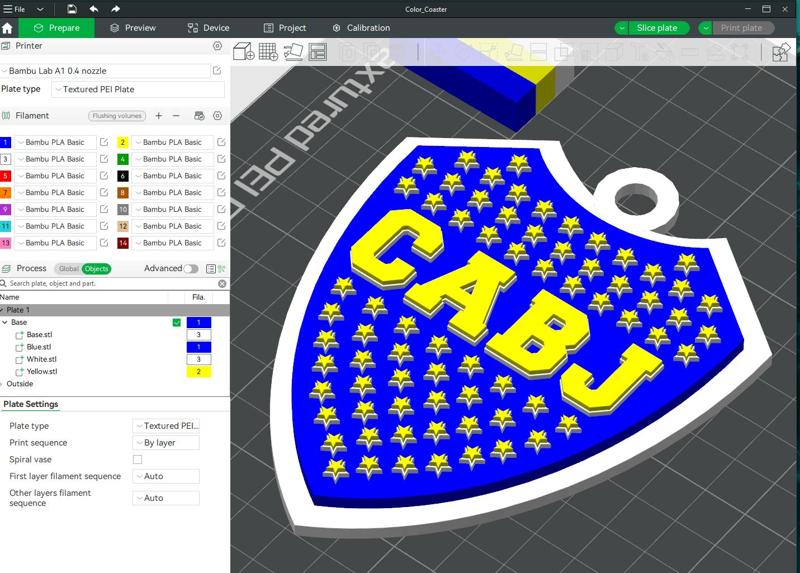Select White.stl in object list
This screenshot has width=800, height=573.
(x=41, y=359)
